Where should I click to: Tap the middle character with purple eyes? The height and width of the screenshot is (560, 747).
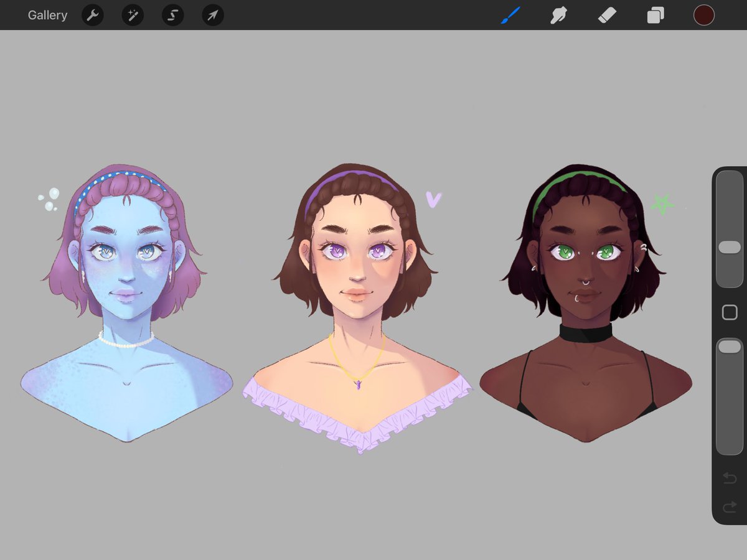point(358,308)
